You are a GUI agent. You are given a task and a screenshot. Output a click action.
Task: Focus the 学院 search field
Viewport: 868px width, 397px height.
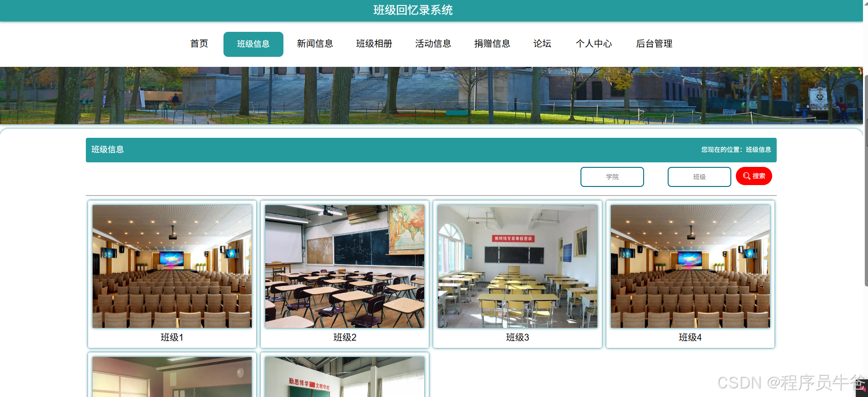(612, 177)
